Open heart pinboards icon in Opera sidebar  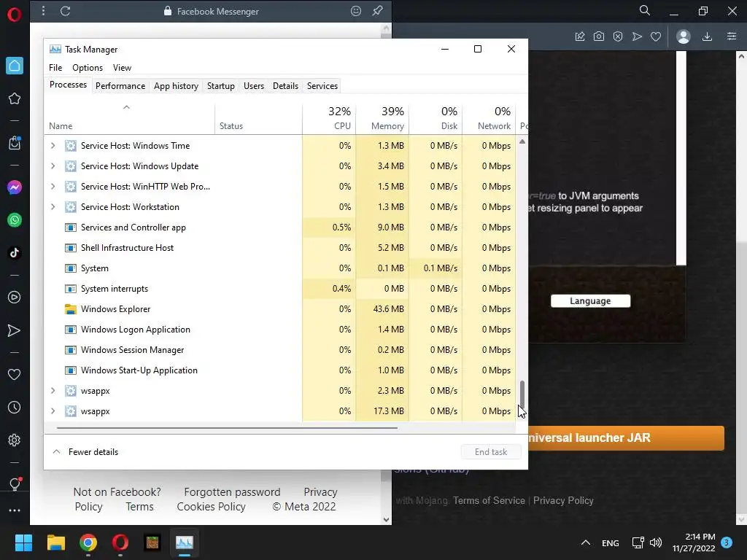(15, 375)
